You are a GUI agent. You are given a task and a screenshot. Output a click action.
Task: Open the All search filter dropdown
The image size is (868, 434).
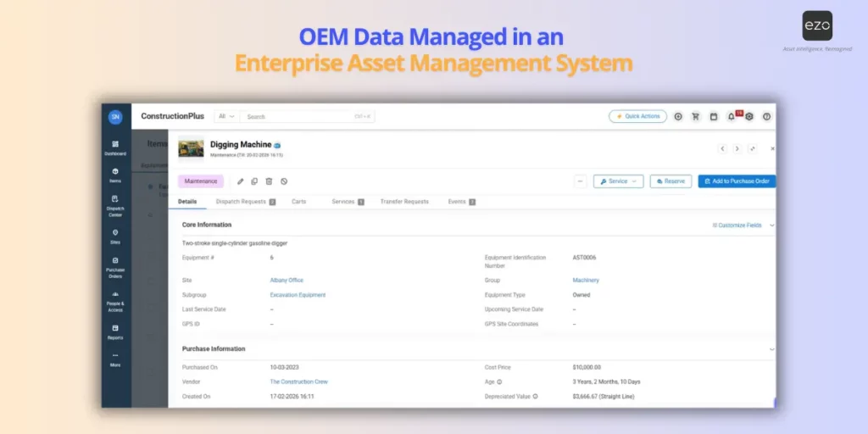tap(226, 117)
